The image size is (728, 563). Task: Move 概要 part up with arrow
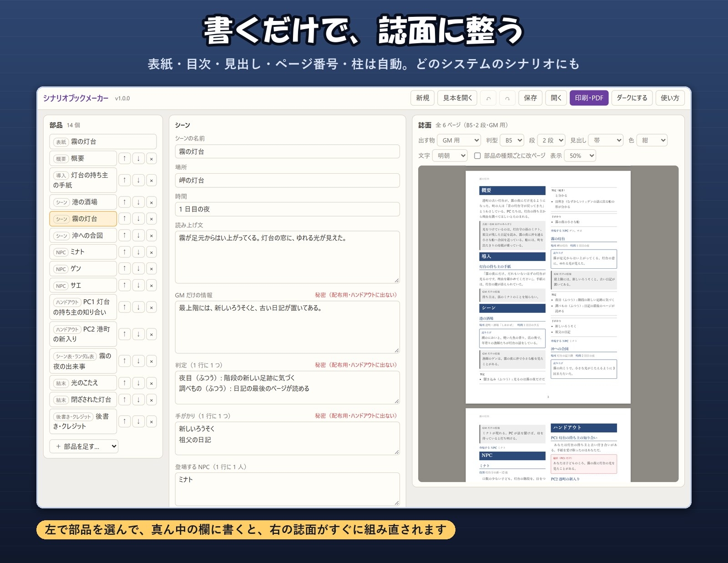[125, 158]
